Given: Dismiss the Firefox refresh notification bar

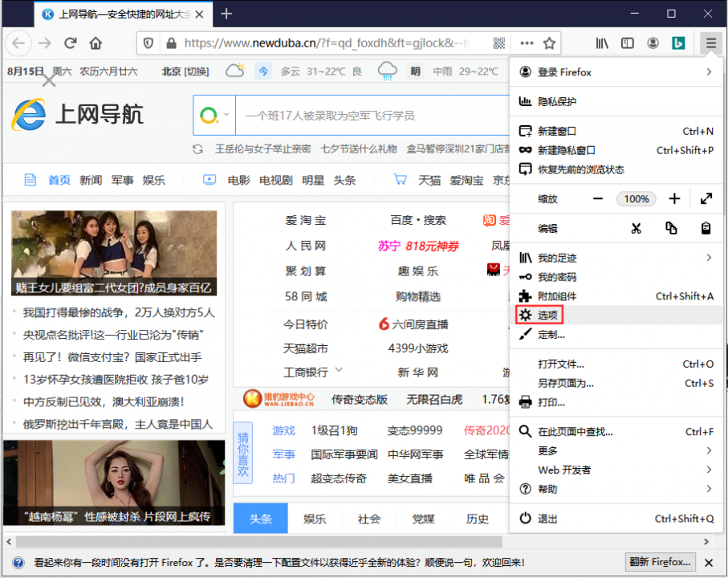Looking at the screenshot, I should (709, 563).
